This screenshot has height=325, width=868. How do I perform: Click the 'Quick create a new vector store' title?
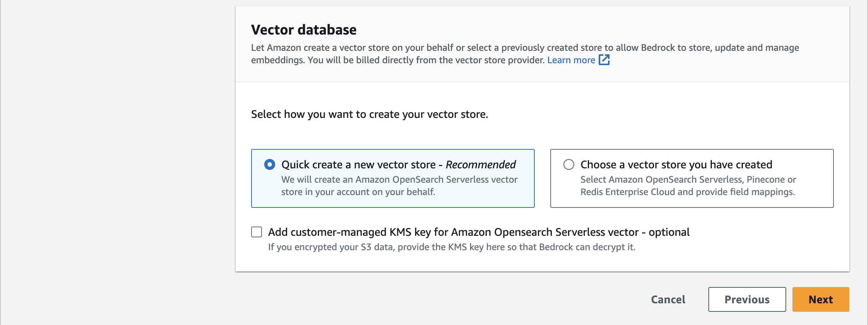[x=358, y=164]
